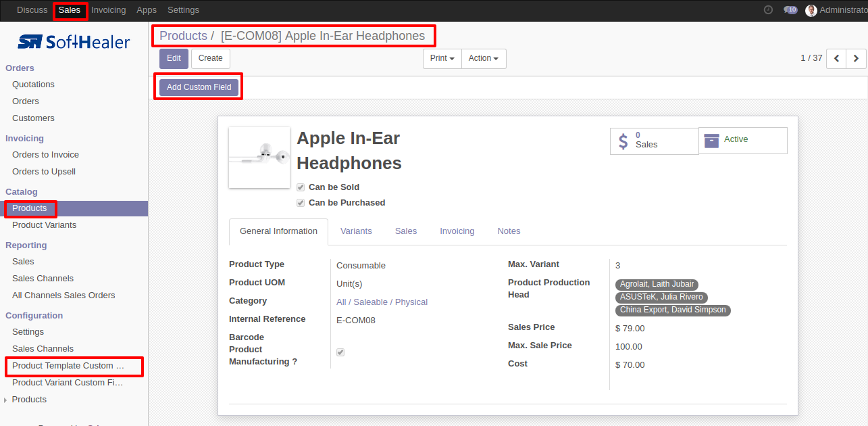Screen dimensions: 868x426
Task: Switch to the General Information tab
Action: coord(279,231)
